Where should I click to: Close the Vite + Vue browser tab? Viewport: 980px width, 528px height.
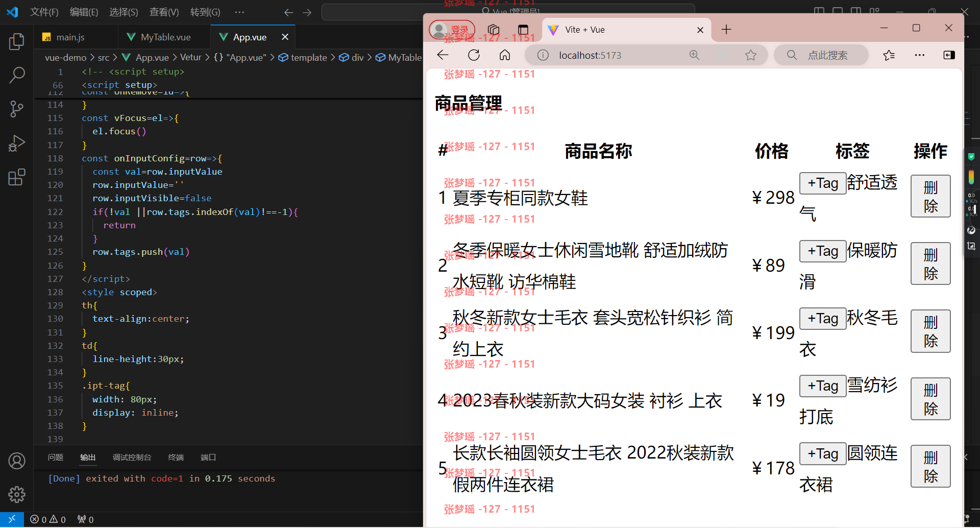click(x=700, y=30)
